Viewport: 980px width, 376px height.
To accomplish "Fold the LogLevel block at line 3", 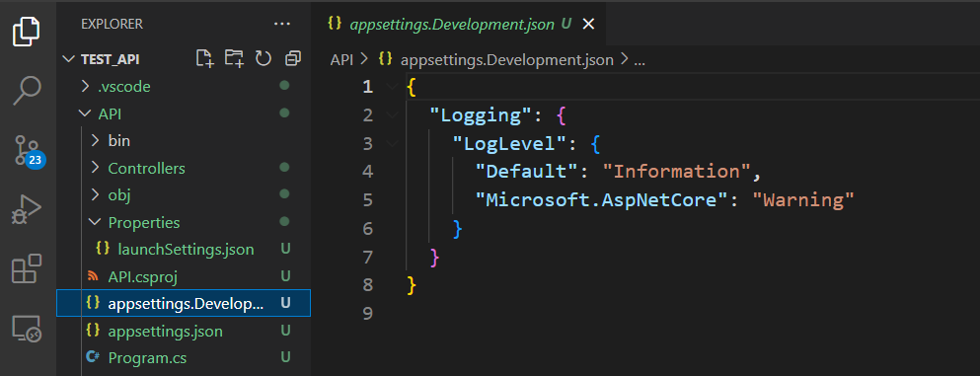I will 393,144.
